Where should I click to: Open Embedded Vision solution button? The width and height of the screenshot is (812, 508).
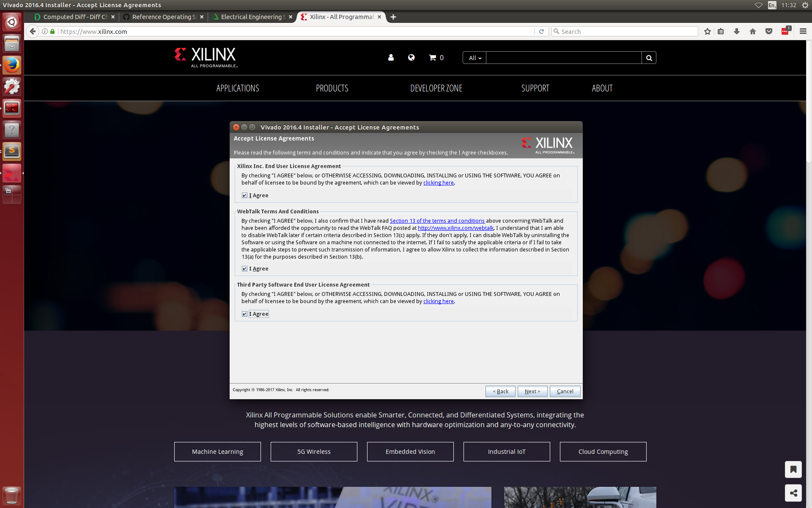click(x=410, y=452)
